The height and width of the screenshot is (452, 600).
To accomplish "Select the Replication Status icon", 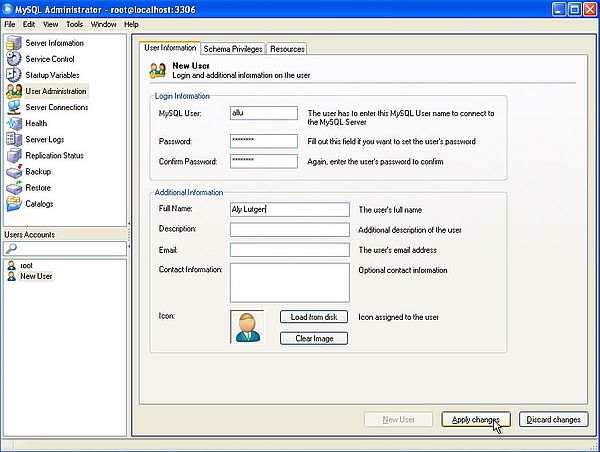I will pyautogui.click(x=14, y=155).
